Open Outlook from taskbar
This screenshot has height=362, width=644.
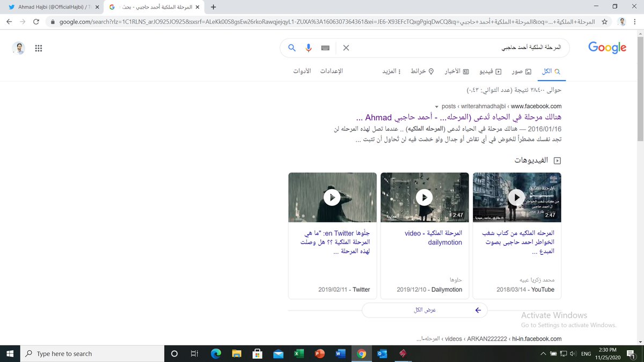click(383, 353)
